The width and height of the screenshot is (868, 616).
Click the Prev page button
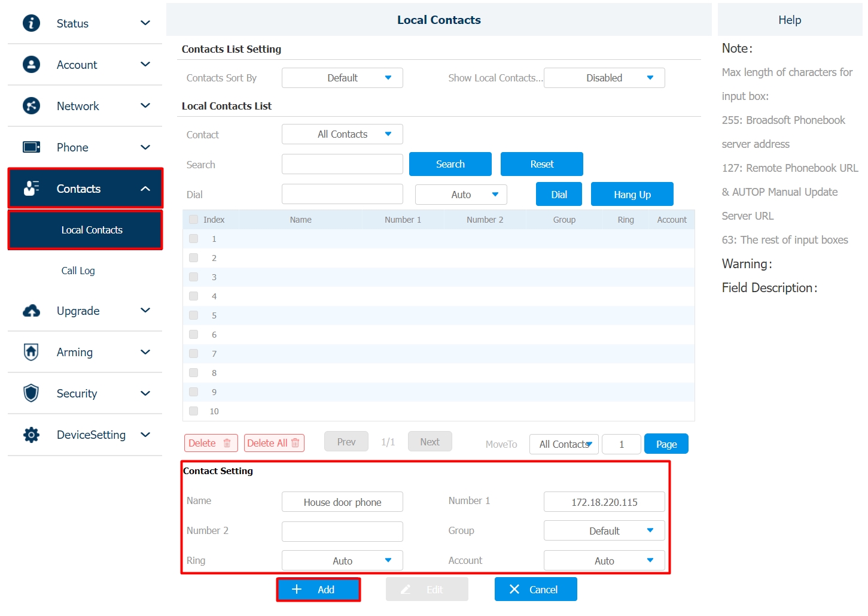(x=346, y=442)
